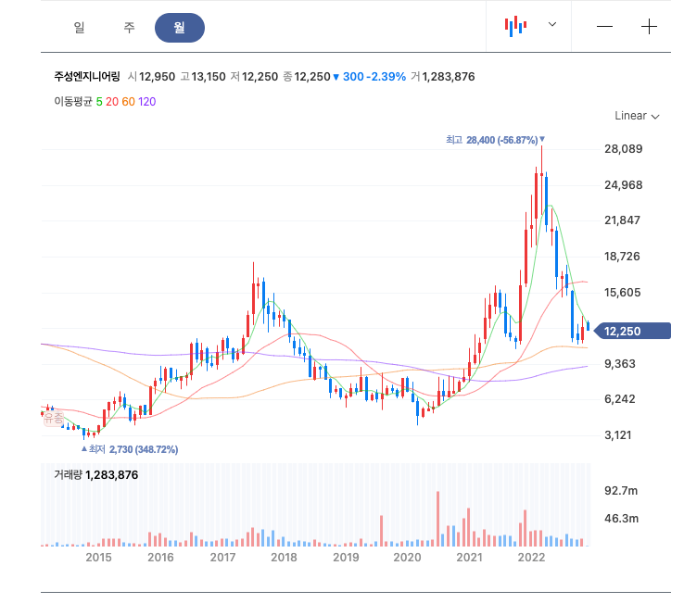Click the 이동평균 label
684x616 pixels.
pyautogui.click(x=73, y=102)
